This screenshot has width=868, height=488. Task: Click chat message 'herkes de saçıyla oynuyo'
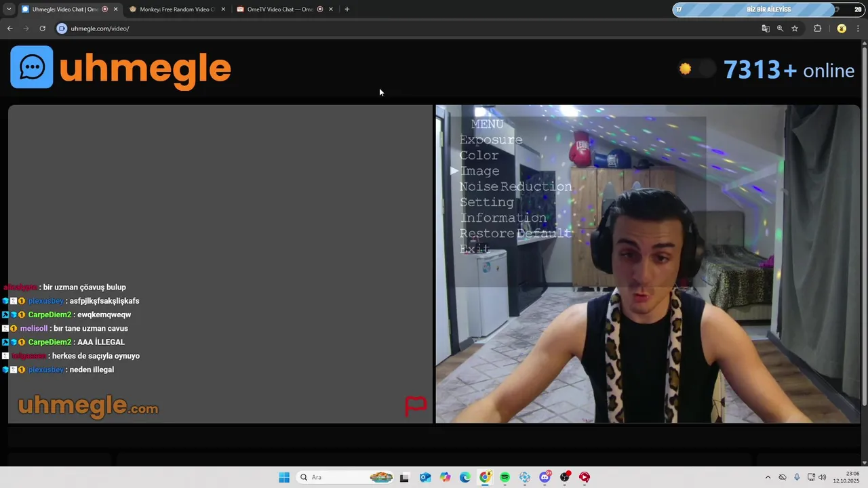coord(96,356)
